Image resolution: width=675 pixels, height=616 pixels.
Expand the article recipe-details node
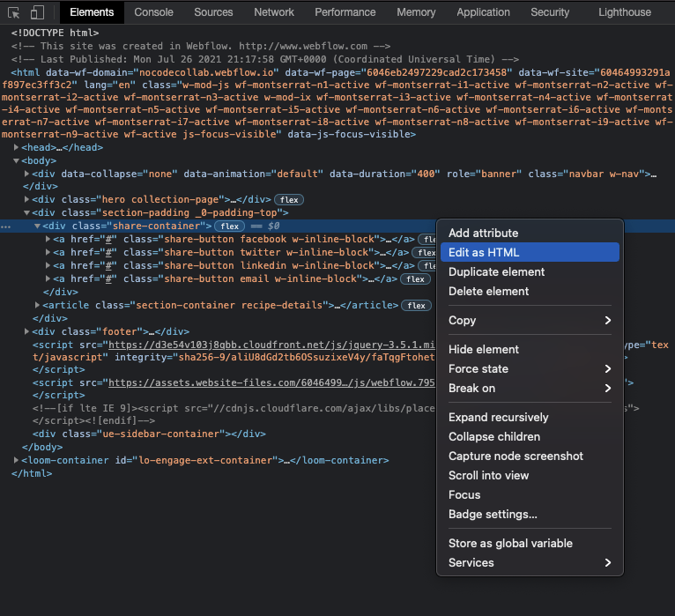point(38,305)
